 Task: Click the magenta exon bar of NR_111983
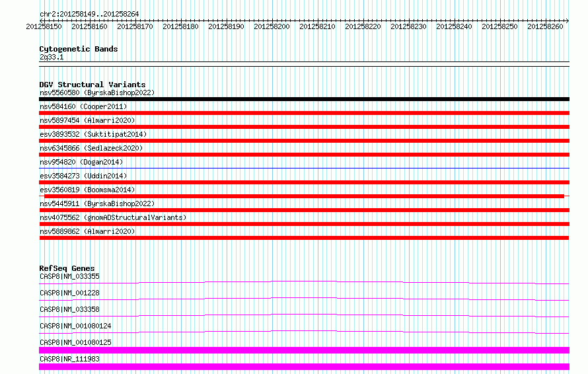[304, 367]
